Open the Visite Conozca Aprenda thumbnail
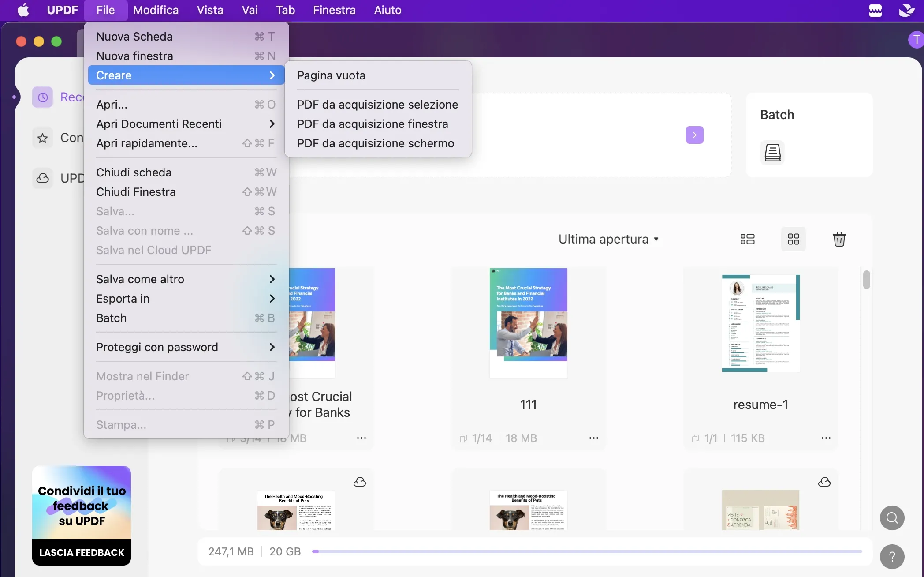This screenshot has height=577, width=924. [760, 510]
